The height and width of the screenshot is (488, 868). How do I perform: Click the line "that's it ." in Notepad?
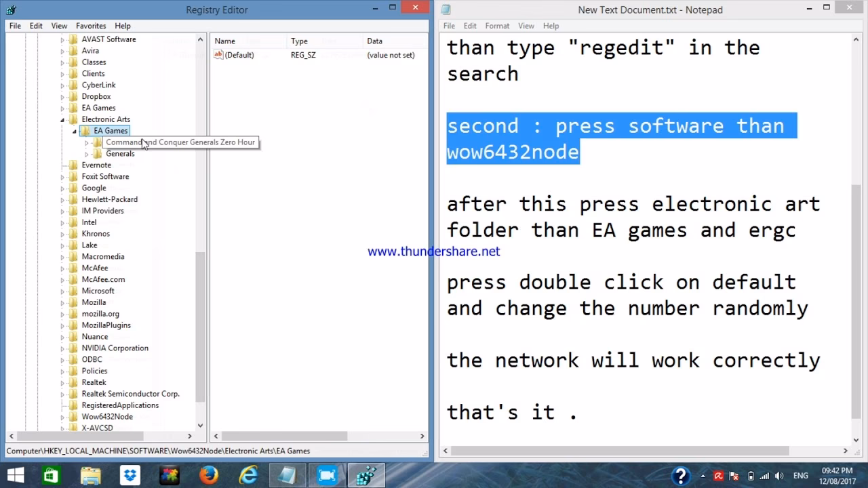pos(512,412)
